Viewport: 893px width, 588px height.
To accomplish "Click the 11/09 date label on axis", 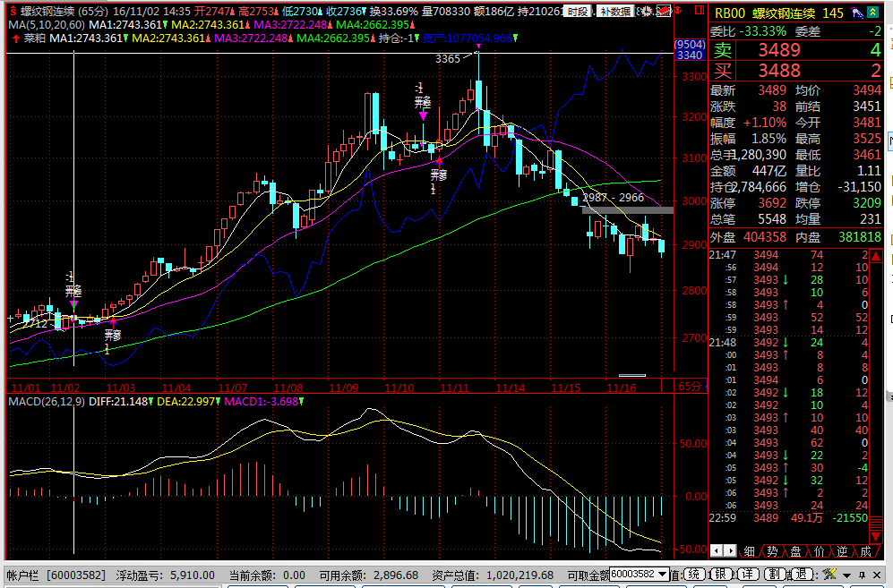I will [x=344, y=388].
